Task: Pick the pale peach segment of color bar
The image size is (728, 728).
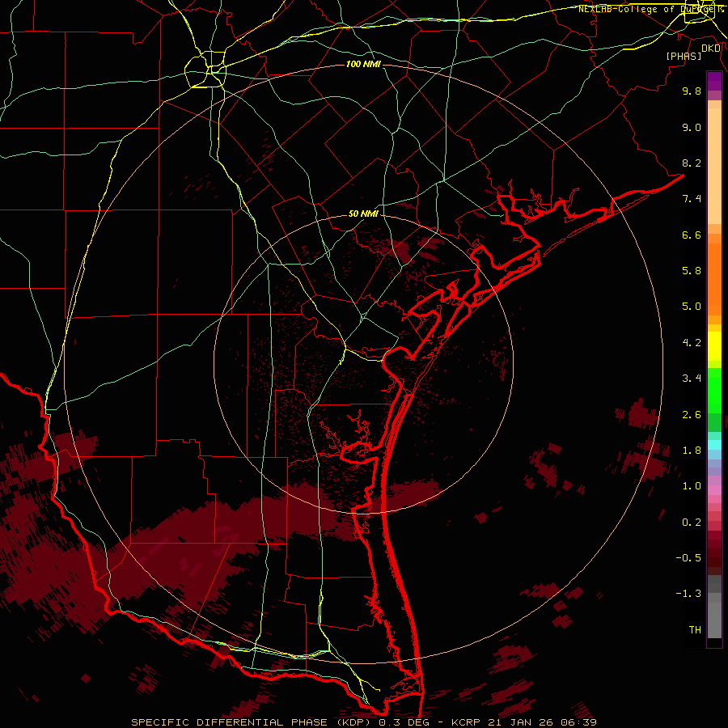Action: 714,166
